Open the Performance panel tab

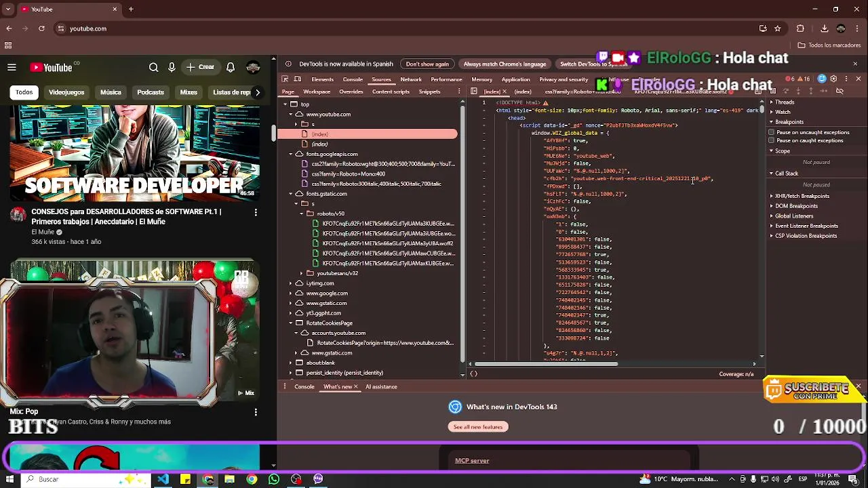446,79
